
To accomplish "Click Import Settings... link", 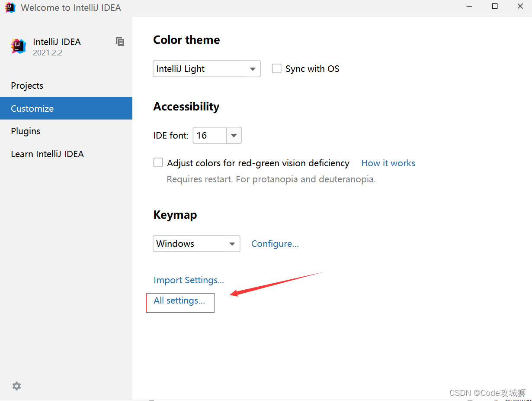I will [x=189, y=280].
